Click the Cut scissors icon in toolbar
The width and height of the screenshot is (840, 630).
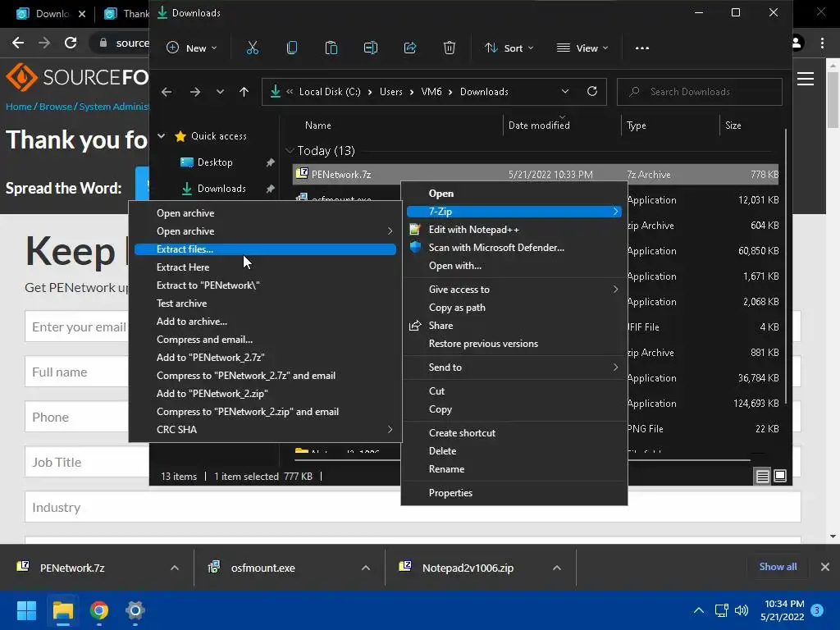[253, 48]
